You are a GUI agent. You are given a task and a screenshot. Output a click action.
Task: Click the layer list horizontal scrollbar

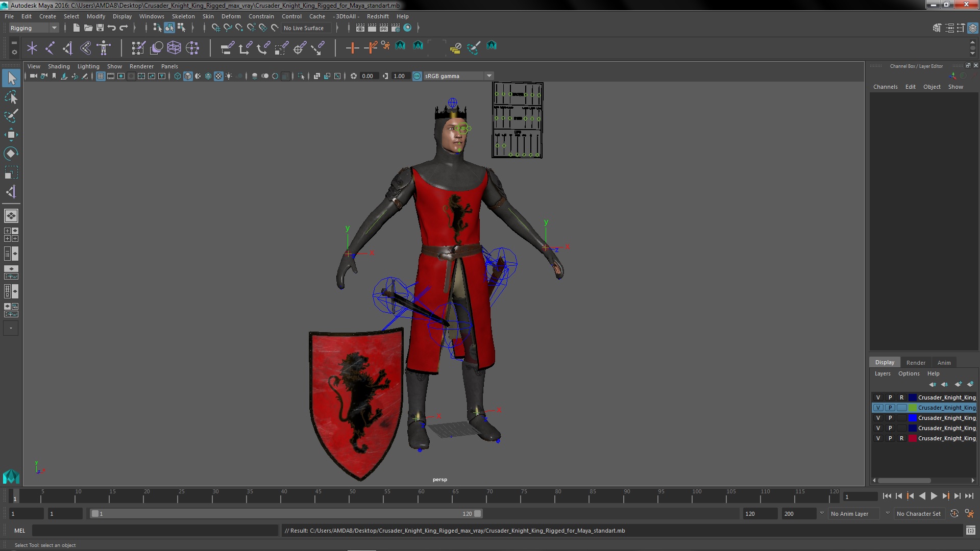pyautogui.click(x=904, y=481)
